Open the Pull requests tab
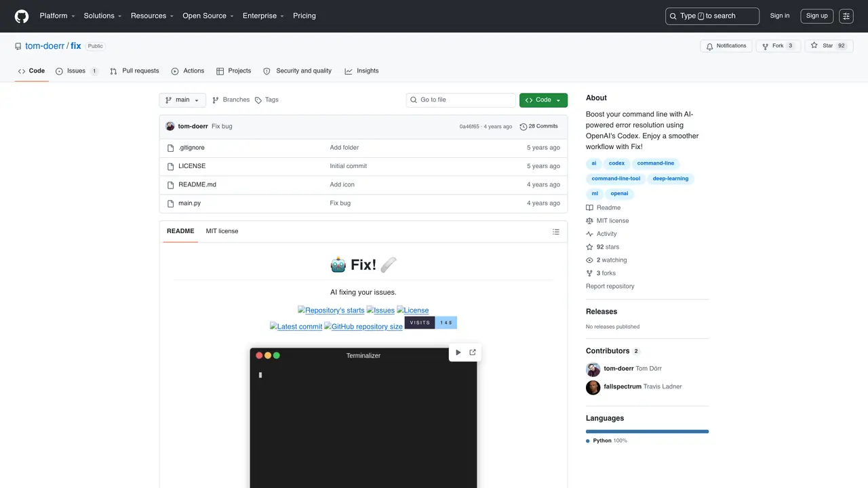This screenshot has height=488, width=868. point(134,71)
